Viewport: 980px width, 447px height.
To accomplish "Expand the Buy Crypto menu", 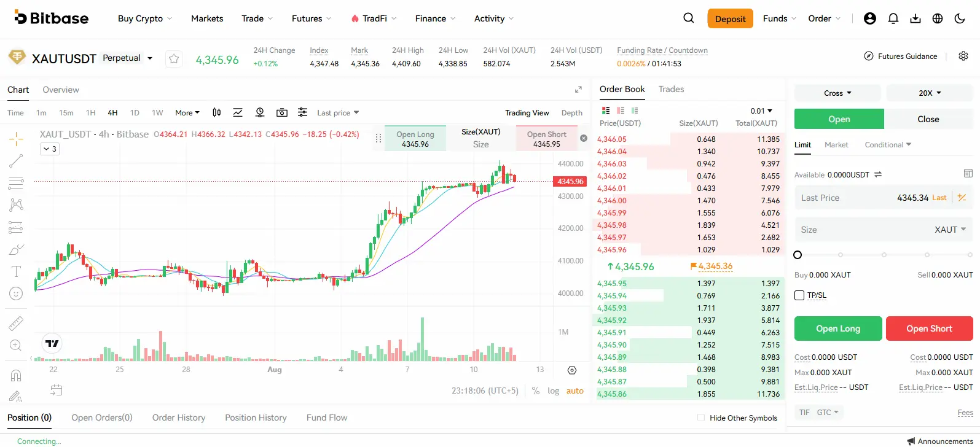I will [x=145, y=18].
